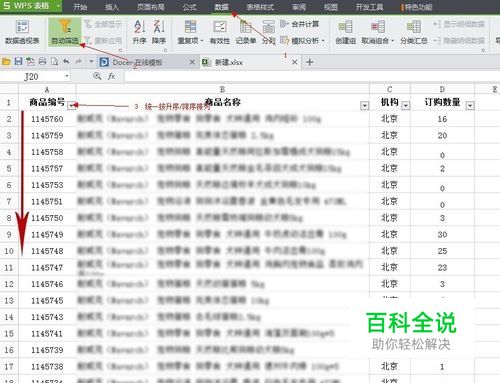Switch to the 数据 ribbon tab
The width and height of the screenshot is (500, 383).
221,7
